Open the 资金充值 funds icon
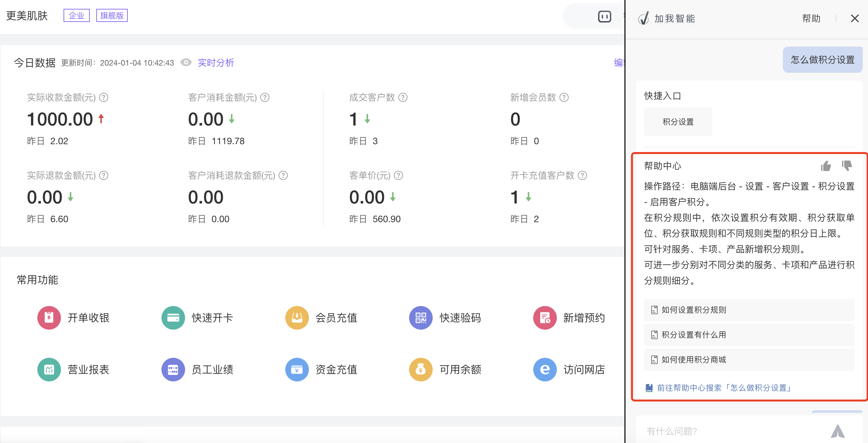 click(297, 370)
